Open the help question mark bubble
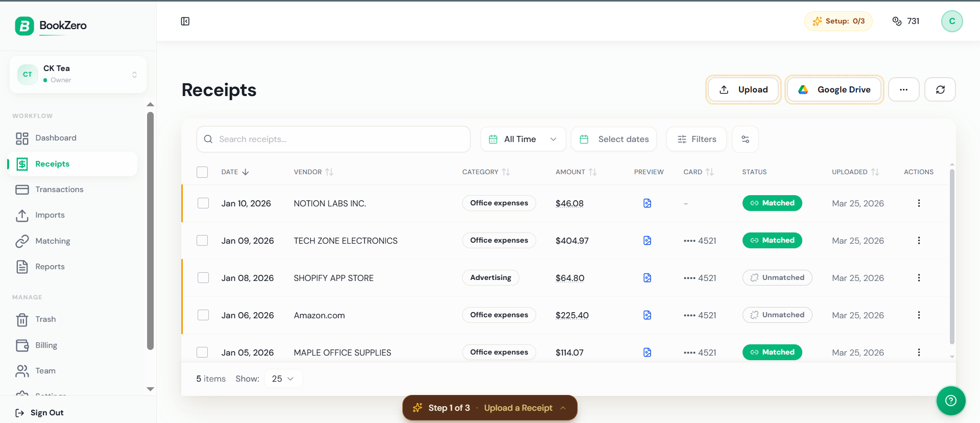980x423 pixels. 951,401
